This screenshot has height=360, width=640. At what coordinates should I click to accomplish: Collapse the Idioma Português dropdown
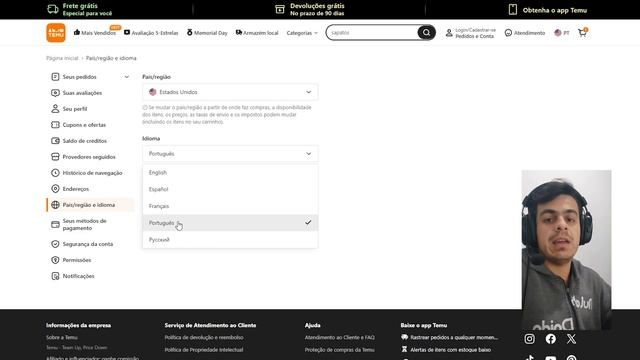[x=230, y=153]
